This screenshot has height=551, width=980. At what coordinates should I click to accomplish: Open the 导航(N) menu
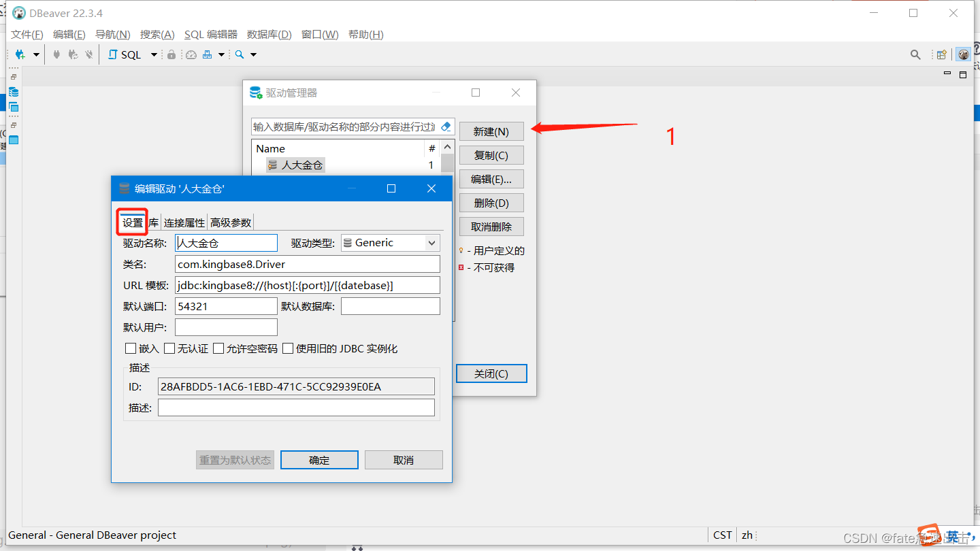(x=113, y=35)
